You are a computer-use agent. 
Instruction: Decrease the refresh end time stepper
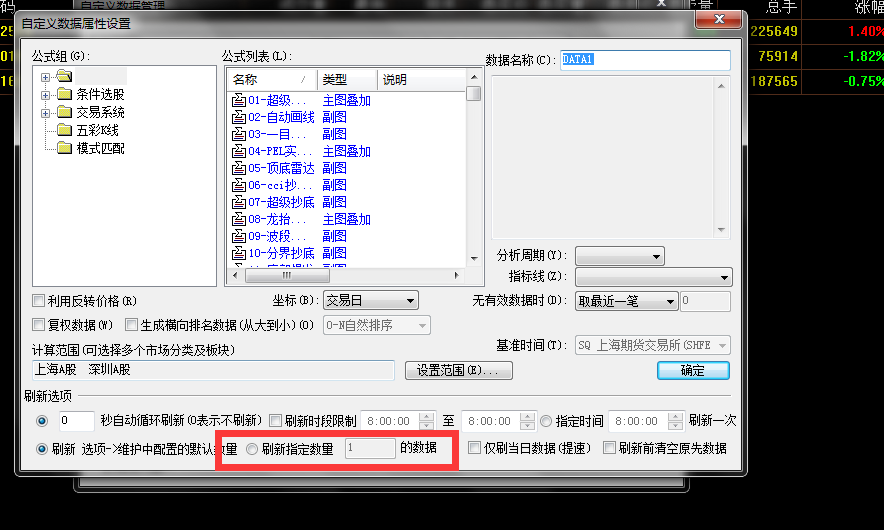click(527, 426)
